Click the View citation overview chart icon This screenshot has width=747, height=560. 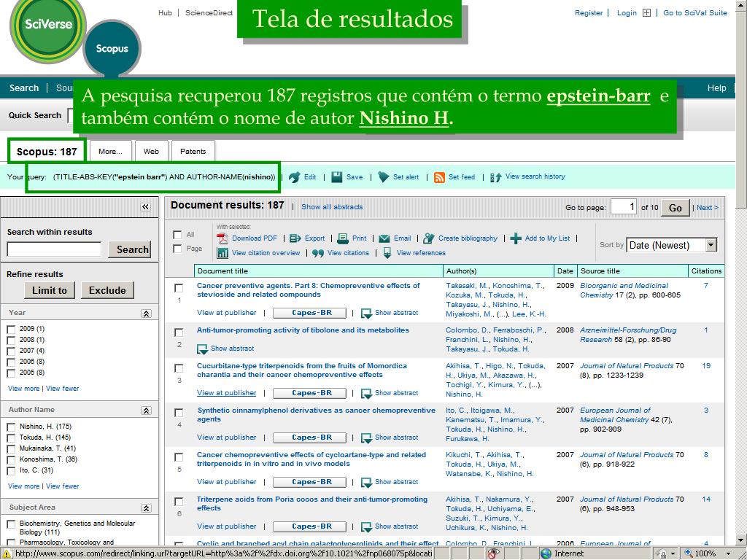[222, 253]
